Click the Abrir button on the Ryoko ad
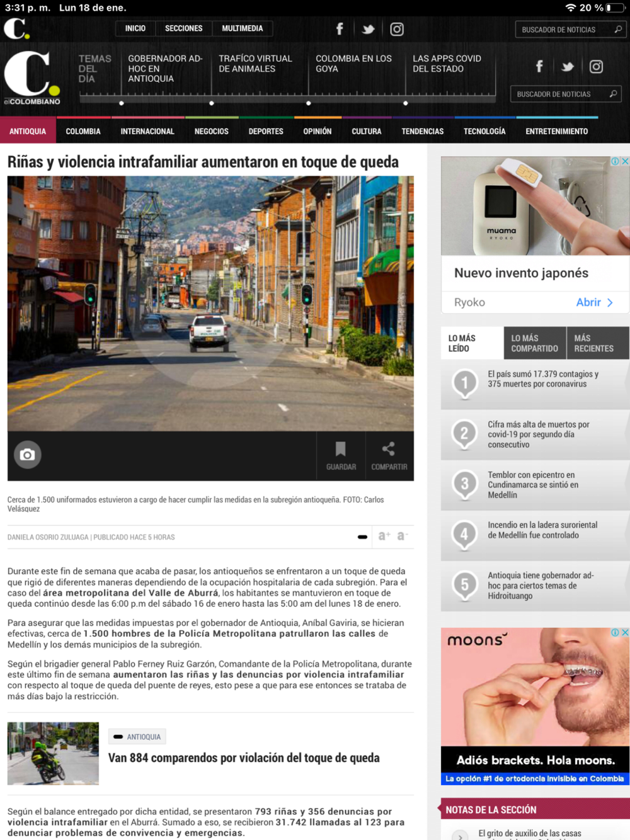 [595, 302]
